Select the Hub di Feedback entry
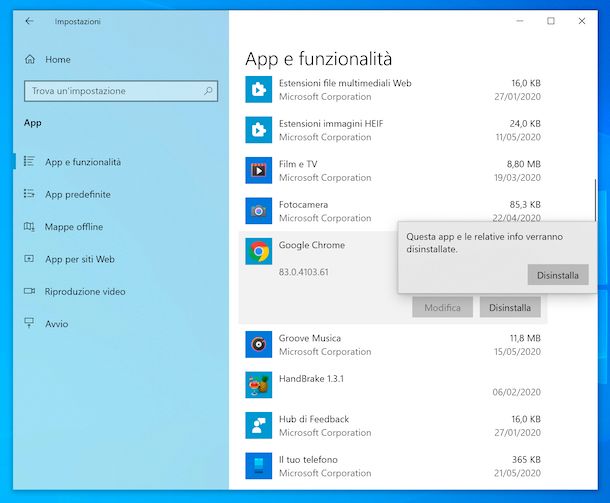The width and height of the screenshot is (610, 503). pyautogui.click(x=393, y=425)
